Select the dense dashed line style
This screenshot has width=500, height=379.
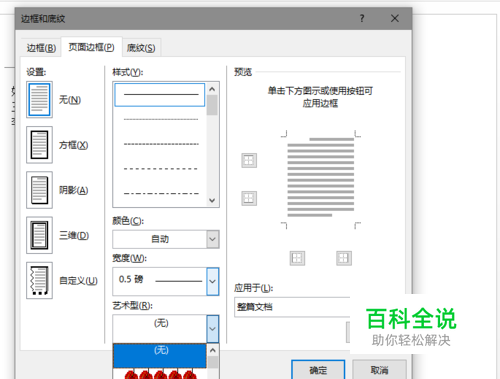(x=161, y=144)
